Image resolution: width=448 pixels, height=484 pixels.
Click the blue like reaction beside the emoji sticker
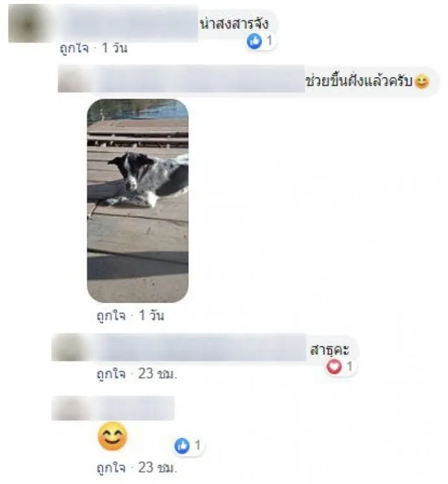pos(182,446)
